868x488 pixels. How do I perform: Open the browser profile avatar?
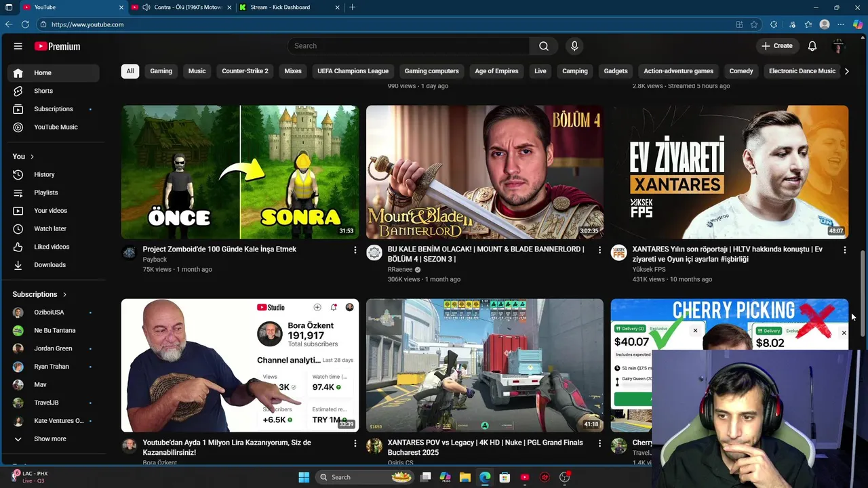pos(825,24)
